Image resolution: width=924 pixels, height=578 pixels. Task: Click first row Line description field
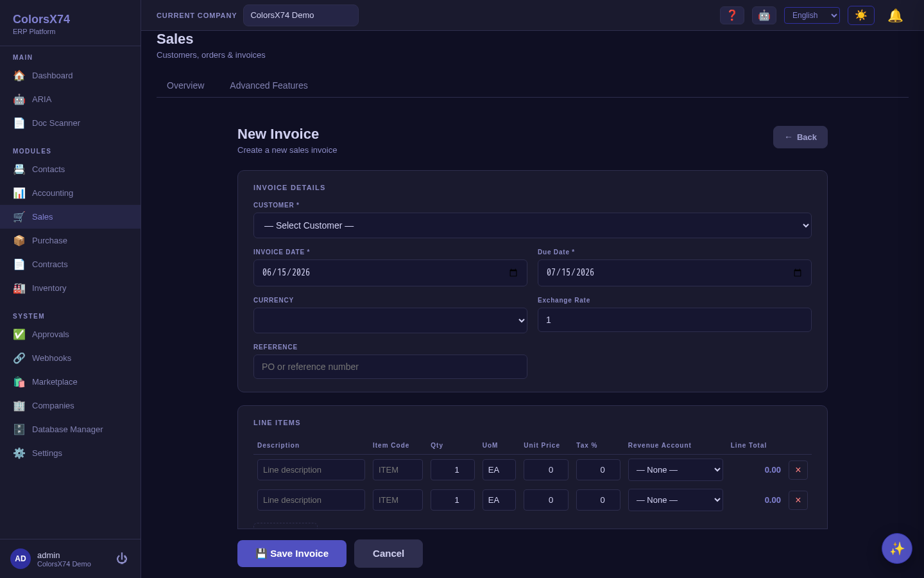click(311, 470)
